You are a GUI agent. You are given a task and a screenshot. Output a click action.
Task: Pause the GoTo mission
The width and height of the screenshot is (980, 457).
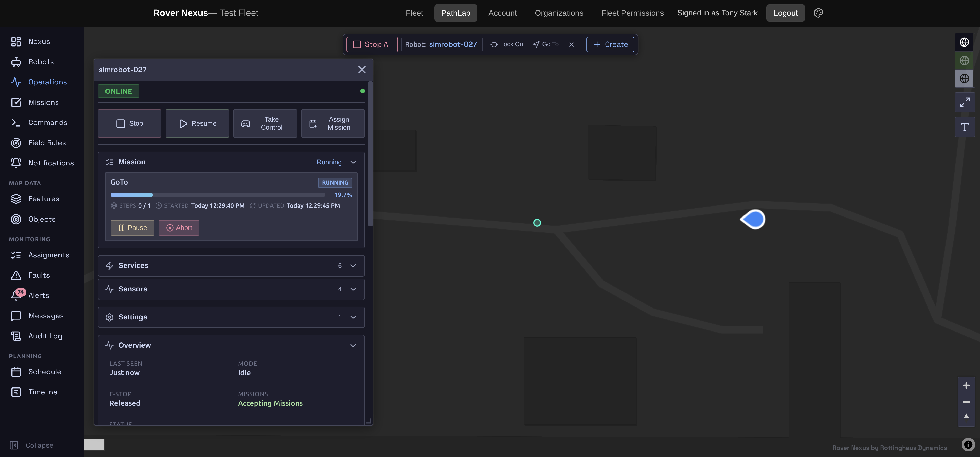pos(132,228)
